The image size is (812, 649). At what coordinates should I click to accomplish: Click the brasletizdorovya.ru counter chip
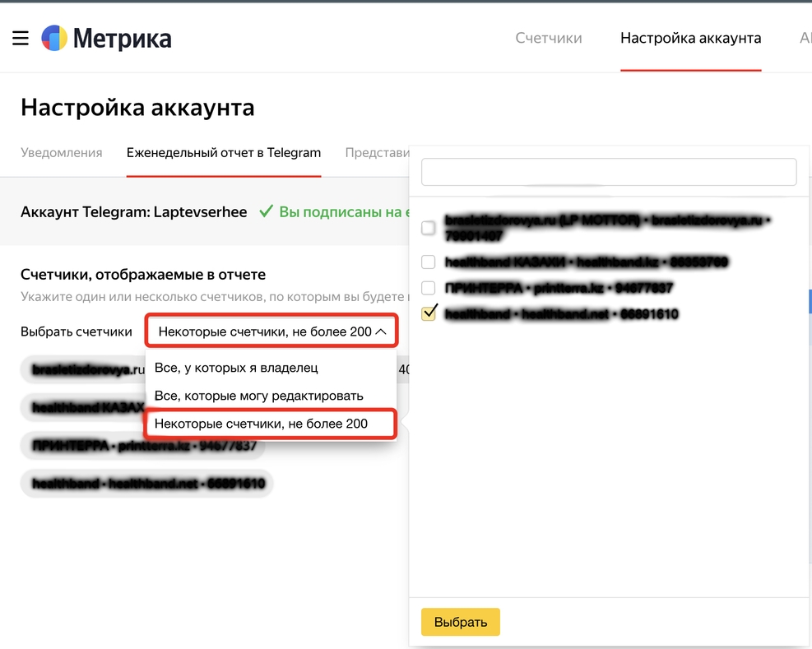point(83,369)
